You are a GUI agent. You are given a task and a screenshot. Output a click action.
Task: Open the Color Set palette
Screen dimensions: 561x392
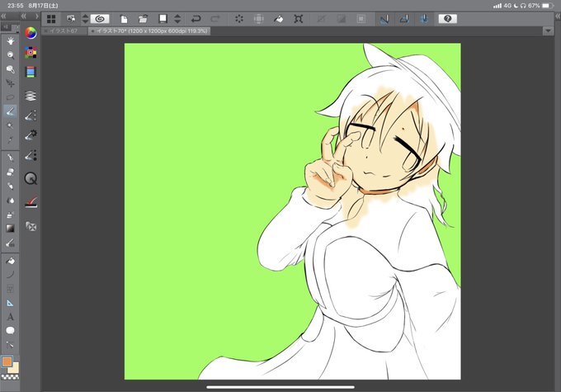[x=31, y=53]
